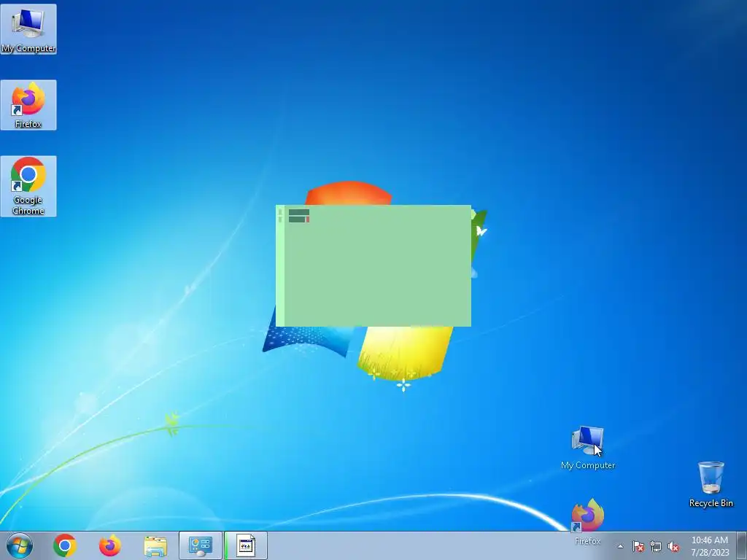
Task: Select the Google Chrome desktop shortcut
Action: point(28,186)
